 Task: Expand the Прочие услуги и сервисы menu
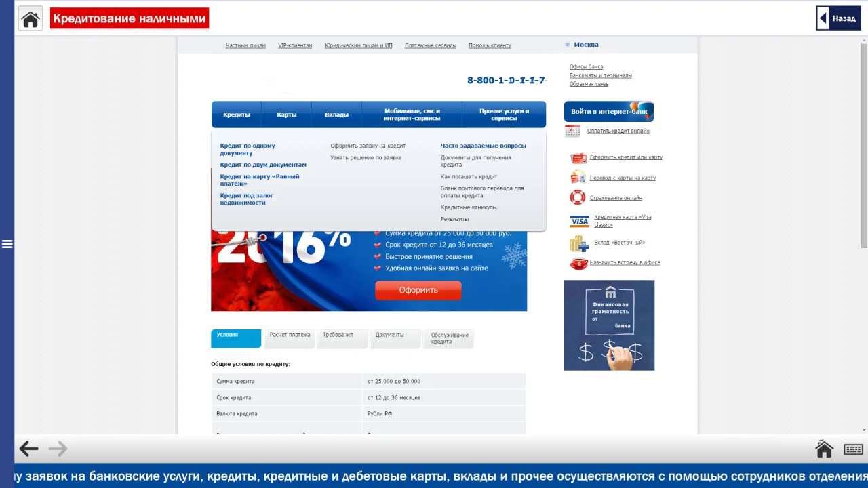pos(502,114)
